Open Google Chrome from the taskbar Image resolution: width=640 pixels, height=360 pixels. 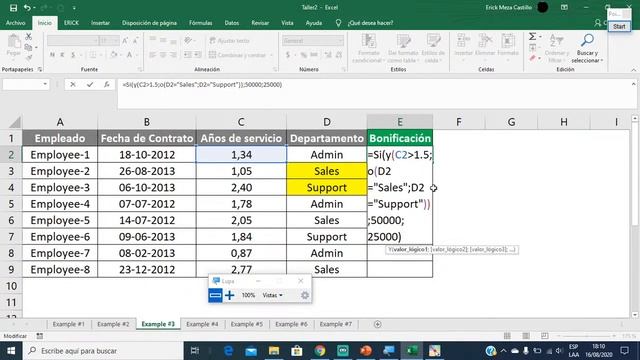320,351
